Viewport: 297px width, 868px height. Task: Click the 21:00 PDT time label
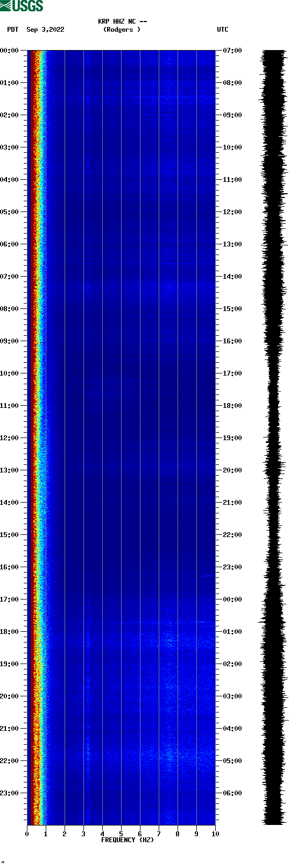coord(10,729)
